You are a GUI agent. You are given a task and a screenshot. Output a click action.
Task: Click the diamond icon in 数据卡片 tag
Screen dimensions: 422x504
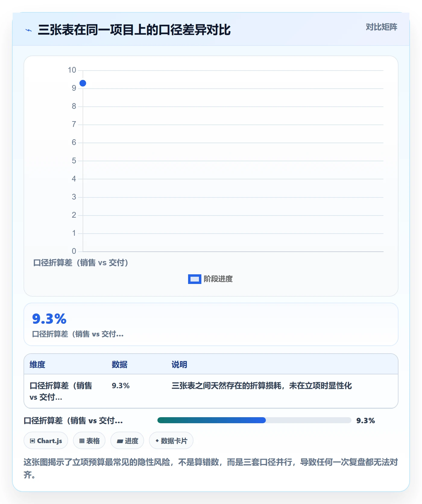pyautogui.click(x=157, y=441)
